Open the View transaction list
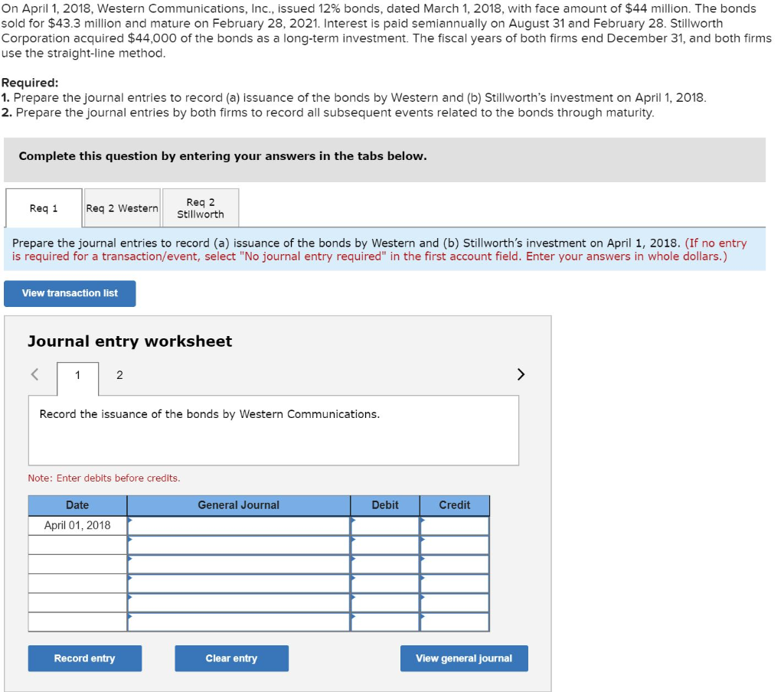Viewport: 784px width, 692px height. tap(69, 293)
